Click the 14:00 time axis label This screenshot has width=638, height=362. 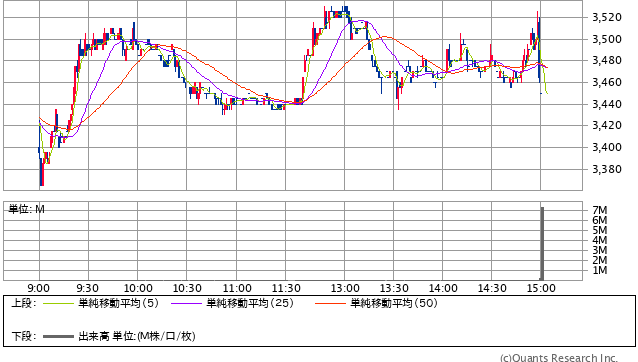pyautogui.click(x=443, y=288)
